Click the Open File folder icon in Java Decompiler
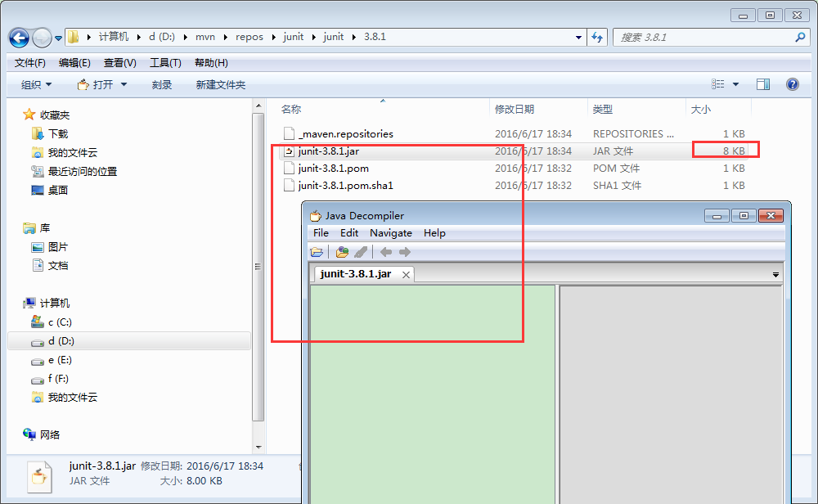 click(x=317, y=252)
